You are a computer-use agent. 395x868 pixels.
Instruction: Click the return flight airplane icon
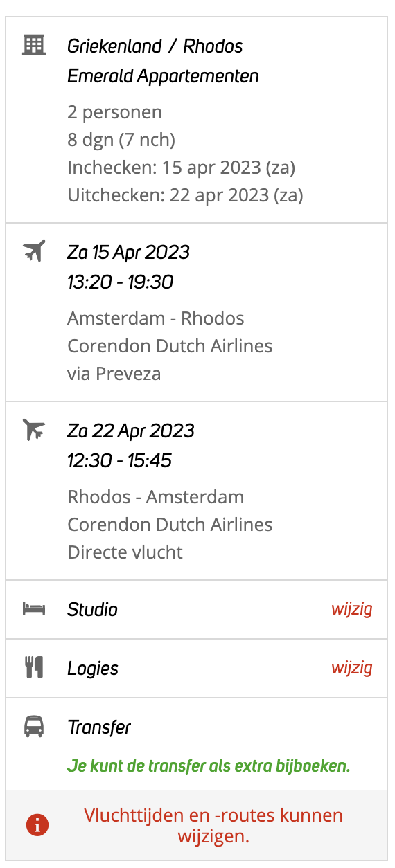point(34,430)
